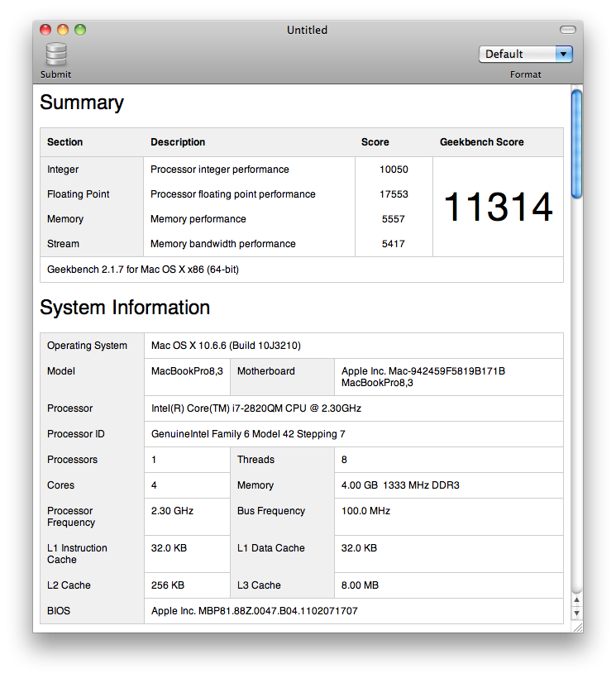
Task: Select the Stream score 5417
Action: coord(394,244)
